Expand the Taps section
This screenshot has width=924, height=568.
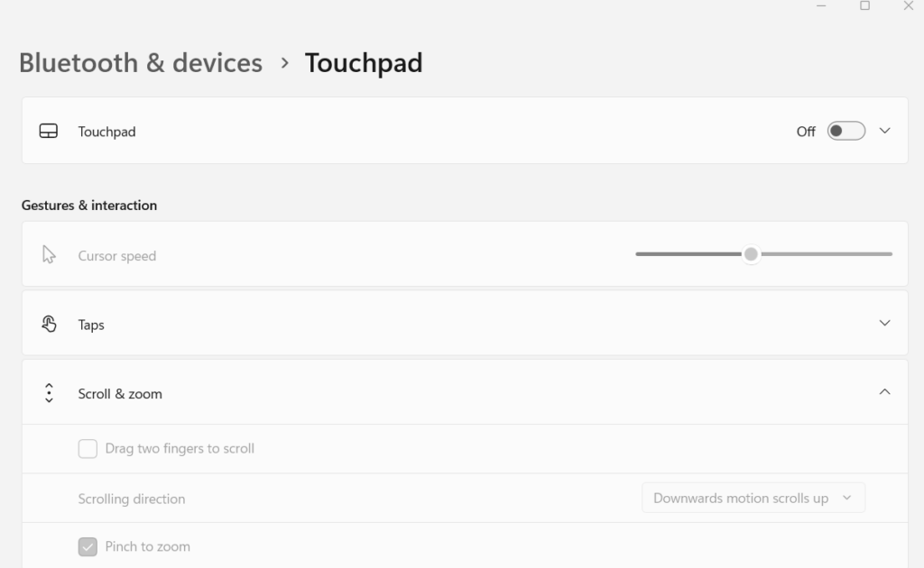click(885, 323)
